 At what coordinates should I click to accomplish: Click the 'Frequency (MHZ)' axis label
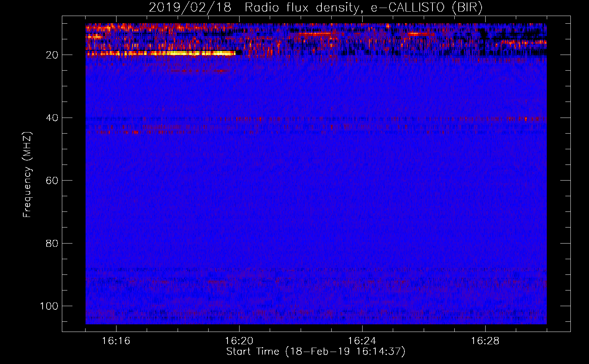pos(28,175)
